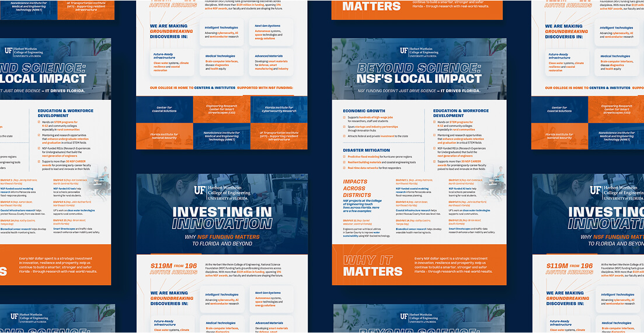Viewport: 644px width, 333px height.
Task: Click the UF logo above the full 'INVESTING IN' headline
Action: point(222,192)
